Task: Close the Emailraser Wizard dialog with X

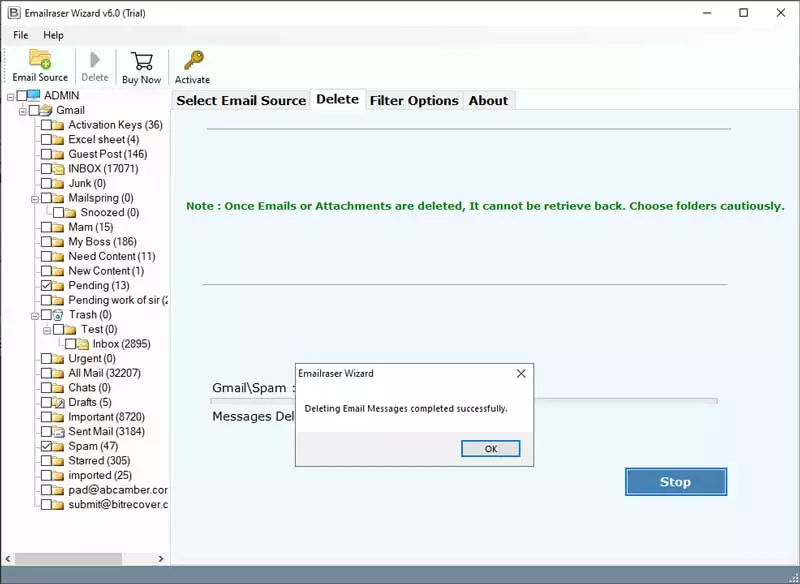Action: click(521, 373)
